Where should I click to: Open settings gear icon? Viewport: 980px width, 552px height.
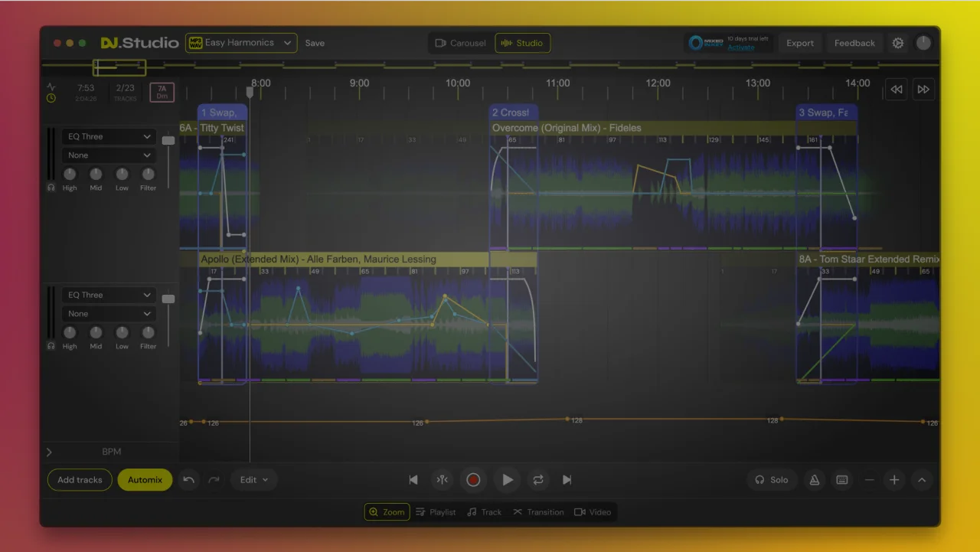pyautogui.click(x=898, y=43)
